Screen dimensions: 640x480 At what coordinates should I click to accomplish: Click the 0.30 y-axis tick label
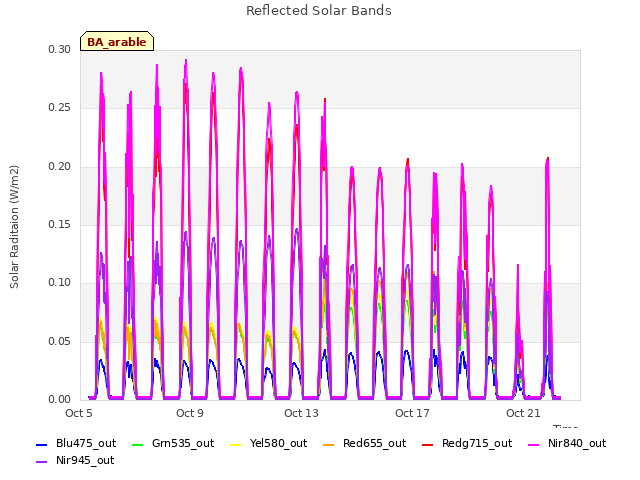60,49
